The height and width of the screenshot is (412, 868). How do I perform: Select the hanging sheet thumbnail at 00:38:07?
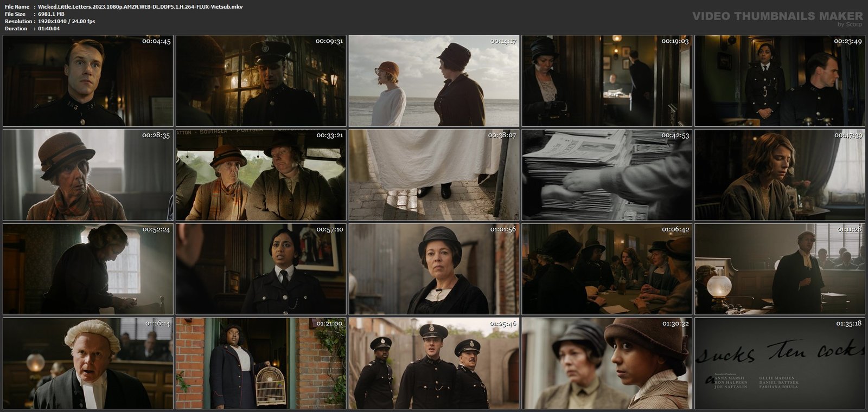434,175
